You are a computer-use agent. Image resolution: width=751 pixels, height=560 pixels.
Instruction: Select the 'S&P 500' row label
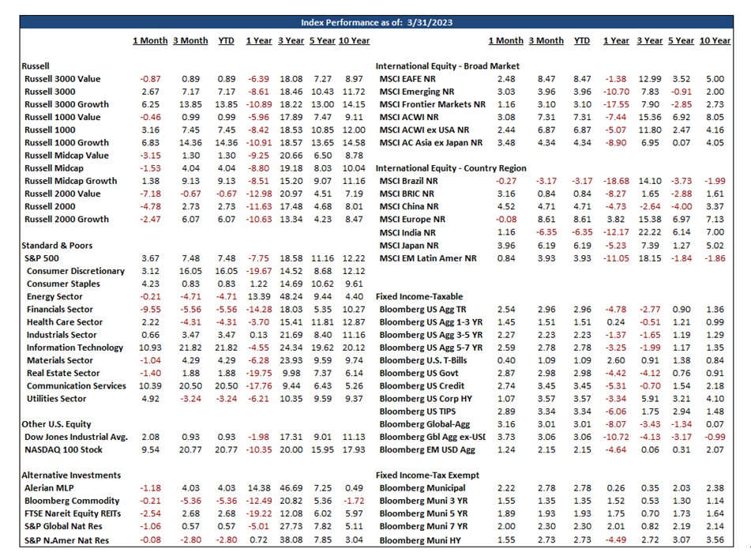(42, 258)
